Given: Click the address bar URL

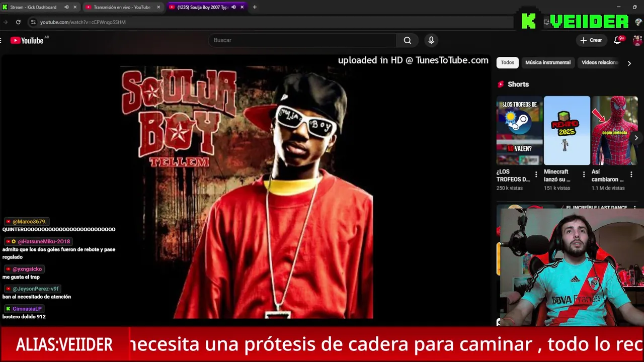Looking at the screenshot, I should (x=83, y=22).
